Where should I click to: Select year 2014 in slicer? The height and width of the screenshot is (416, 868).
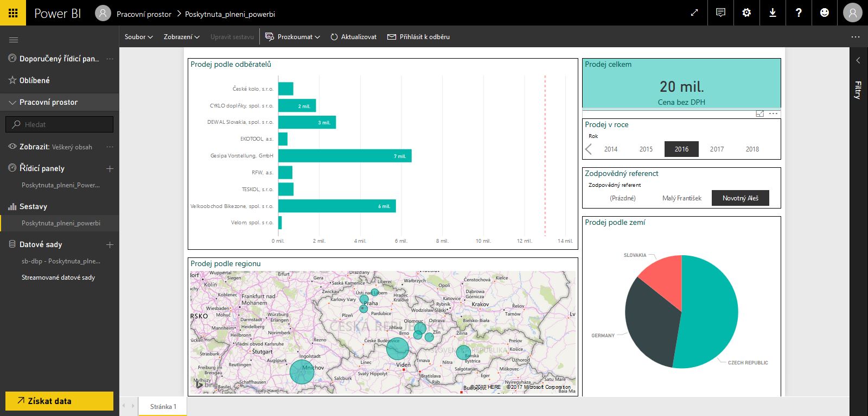coord(611,149)
